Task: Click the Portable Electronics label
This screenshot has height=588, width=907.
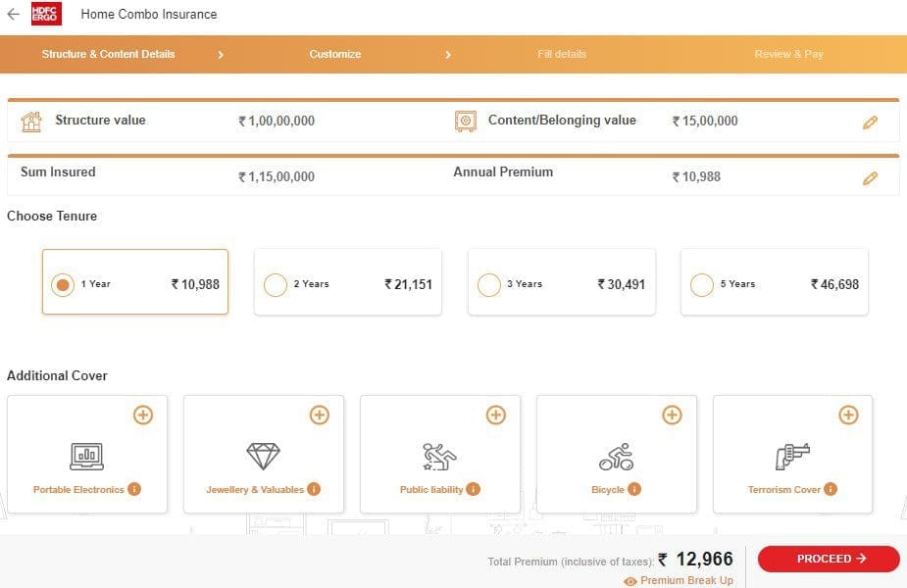Action: pyautogui.click(x=78, y=490)
